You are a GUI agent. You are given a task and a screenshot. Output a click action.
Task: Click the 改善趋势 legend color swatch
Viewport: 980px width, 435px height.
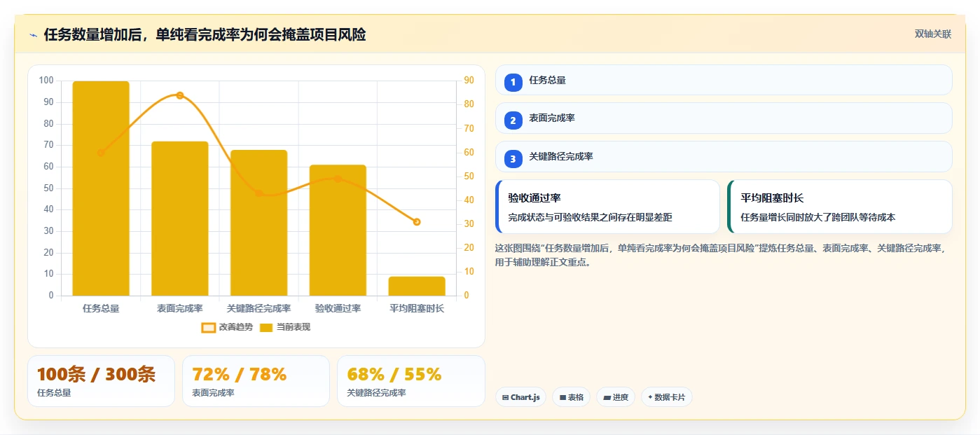pyautogui.click(x=208, y=327)
